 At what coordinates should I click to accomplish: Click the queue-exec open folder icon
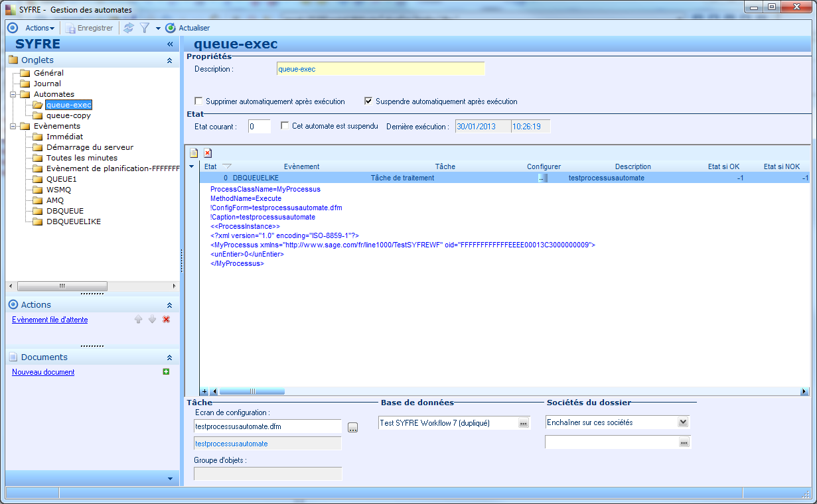point(38,105)
